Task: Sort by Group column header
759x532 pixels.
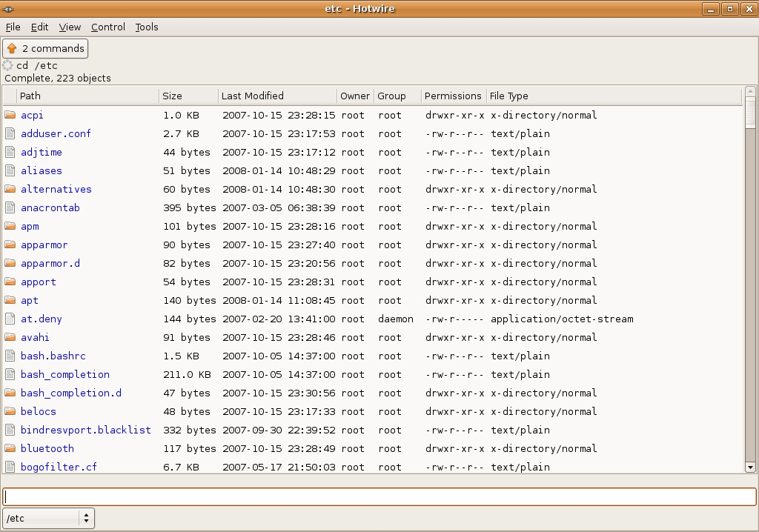Action: 397,96
